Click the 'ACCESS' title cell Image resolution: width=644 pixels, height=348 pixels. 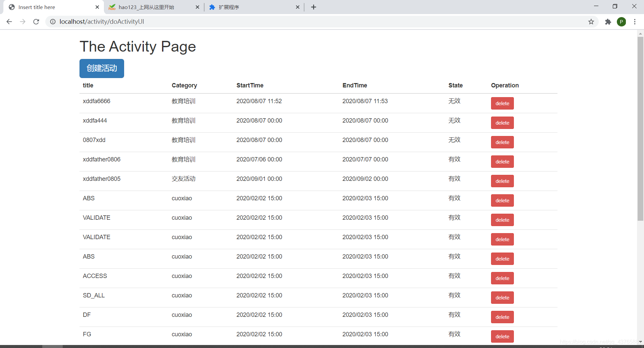click(95, 276)
